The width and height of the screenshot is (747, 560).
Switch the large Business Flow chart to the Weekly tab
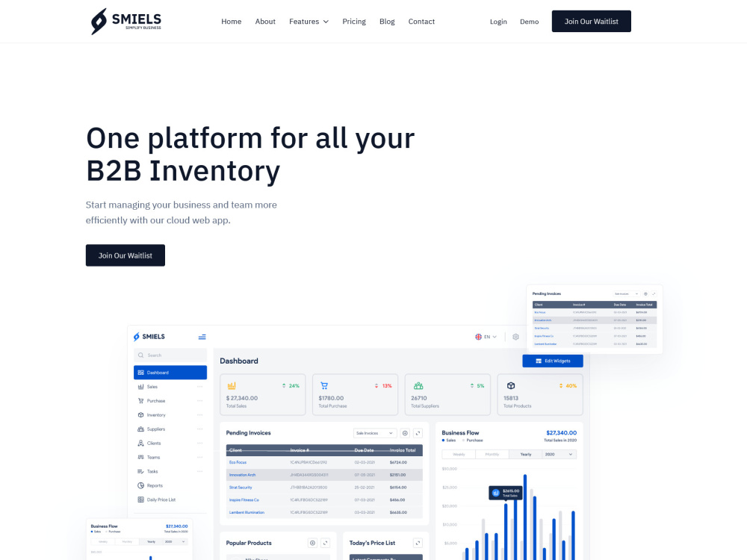(459, 454)
